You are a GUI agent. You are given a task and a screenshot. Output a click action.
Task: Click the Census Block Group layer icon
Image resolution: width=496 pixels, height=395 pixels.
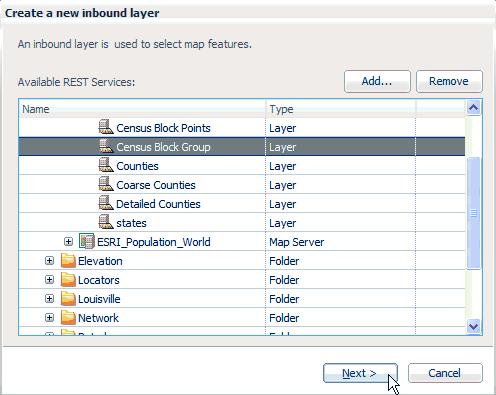pos(106,147)
